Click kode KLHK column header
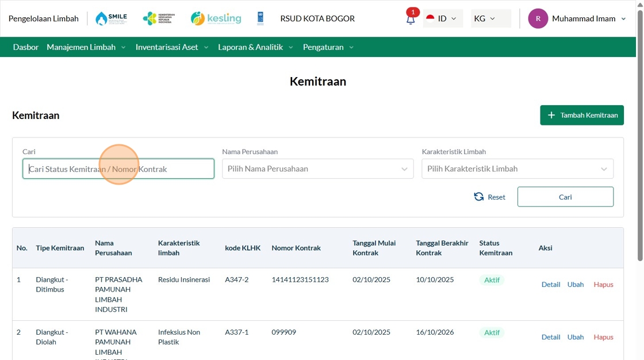This screenshot has width=644, height=360. click(243, 248)
